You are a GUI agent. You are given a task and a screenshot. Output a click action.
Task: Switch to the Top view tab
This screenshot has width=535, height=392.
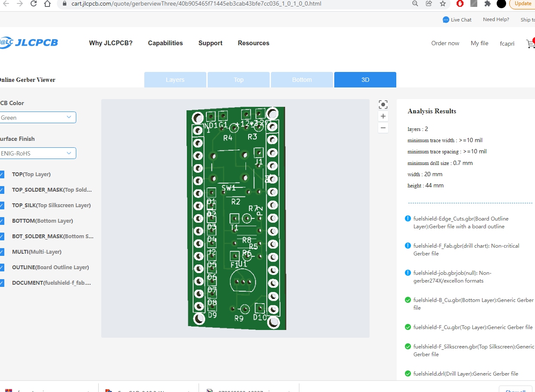(x=239, y=80)
